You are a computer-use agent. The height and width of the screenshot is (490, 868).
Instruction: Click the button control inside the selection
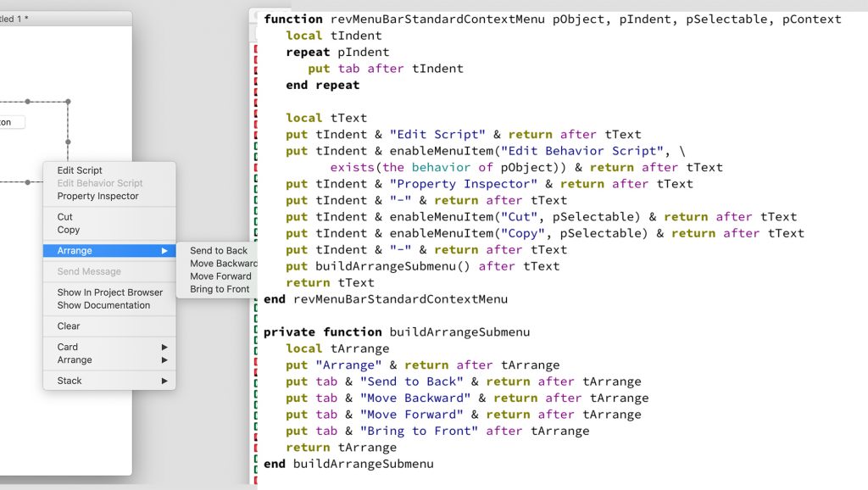(x=10, y=122)
